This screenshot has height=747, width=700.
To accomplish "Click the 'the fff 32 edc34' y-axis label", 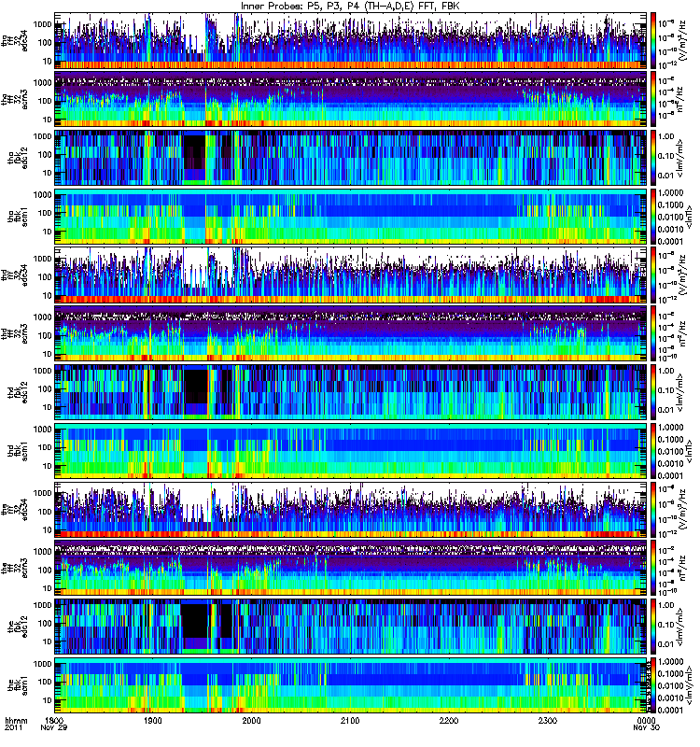I will click(x=15, y=509).
